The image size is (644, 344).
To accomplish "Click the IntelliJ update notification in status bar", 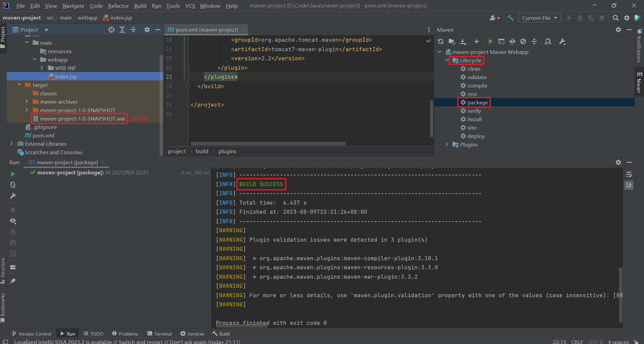I will click(127, 342).
